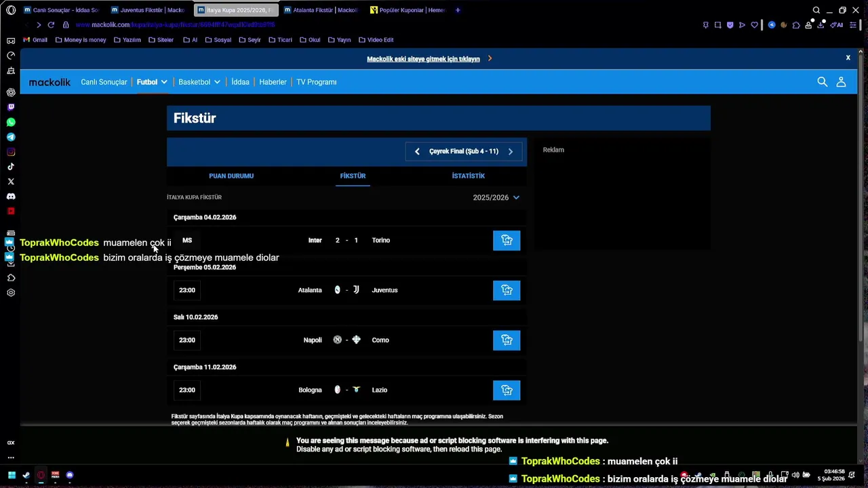Image resolution: width=868 pixels, height=488 pixels.
Task: Open coupon icon for Napoli vs Como
Action: point(507,340)
